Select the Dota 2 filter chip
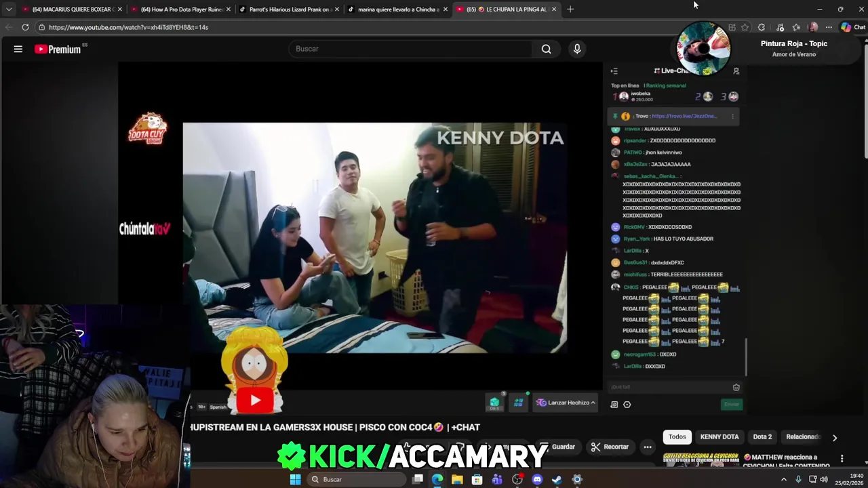 (762, 437)
